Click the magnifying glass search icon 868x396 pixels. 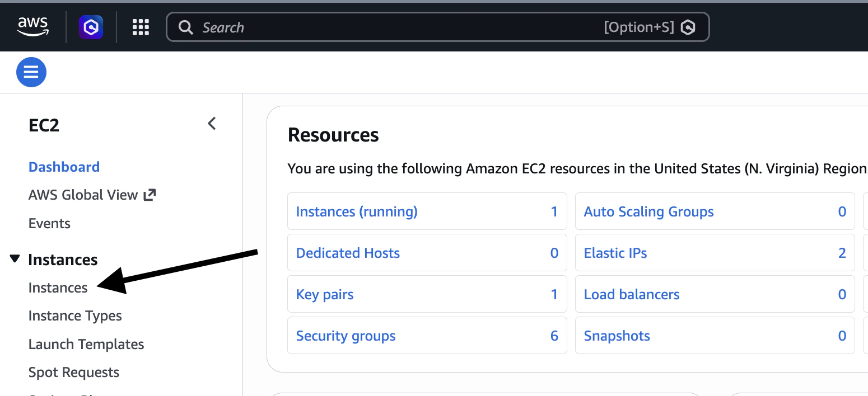[185, 27]
